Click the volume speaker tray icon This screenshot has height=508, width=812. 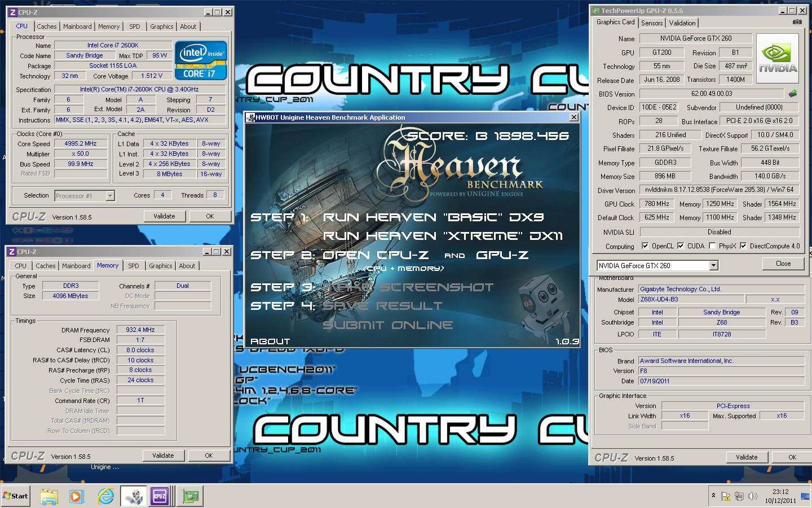752,496
